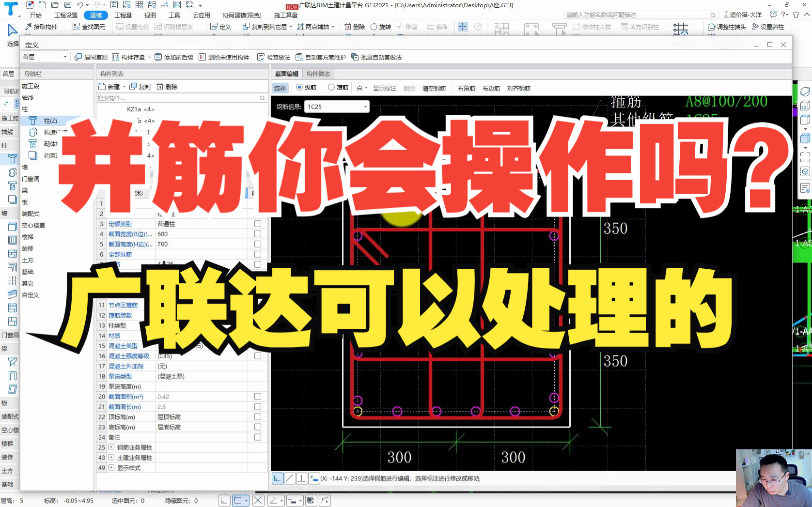Click 设置斜柱 tool

point(768,27)
